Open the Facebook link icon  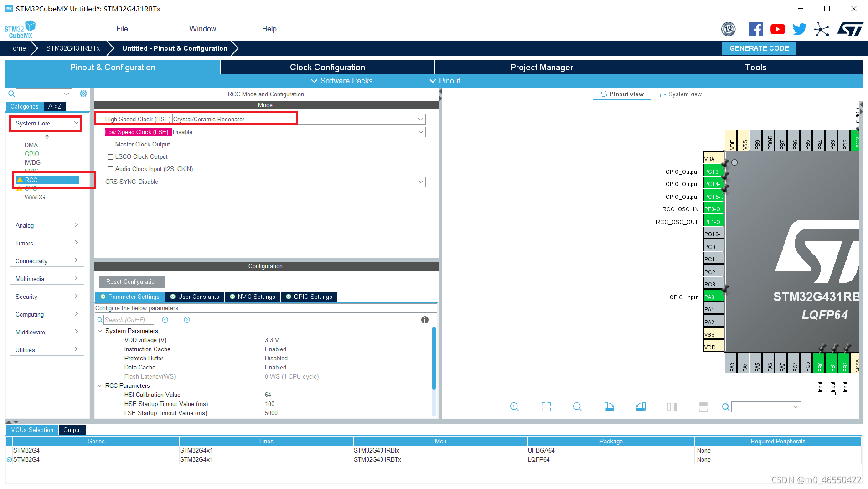coord(755,29)
